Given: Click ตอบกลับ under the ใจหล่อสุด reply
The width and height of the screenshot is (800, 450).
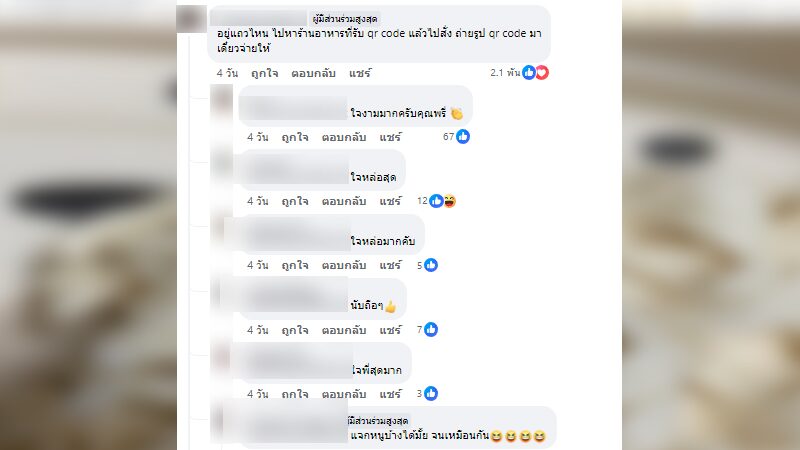Looking at the screenshot, I should [344, 202].
